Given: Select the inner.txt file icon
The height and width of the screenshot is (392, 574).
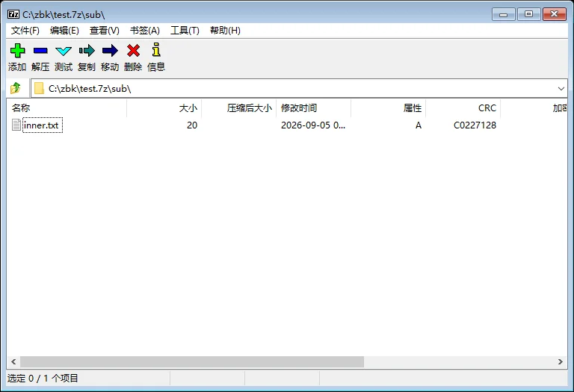Looking at the screenshot, I should point(16,125).
